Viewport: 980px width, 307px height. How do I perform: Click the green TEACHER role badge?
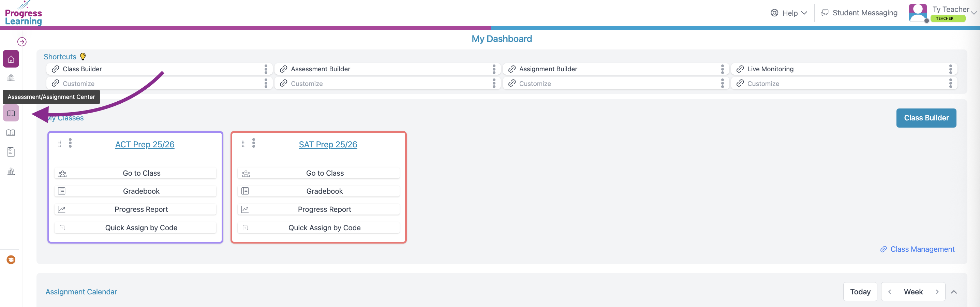pos(948,18)
